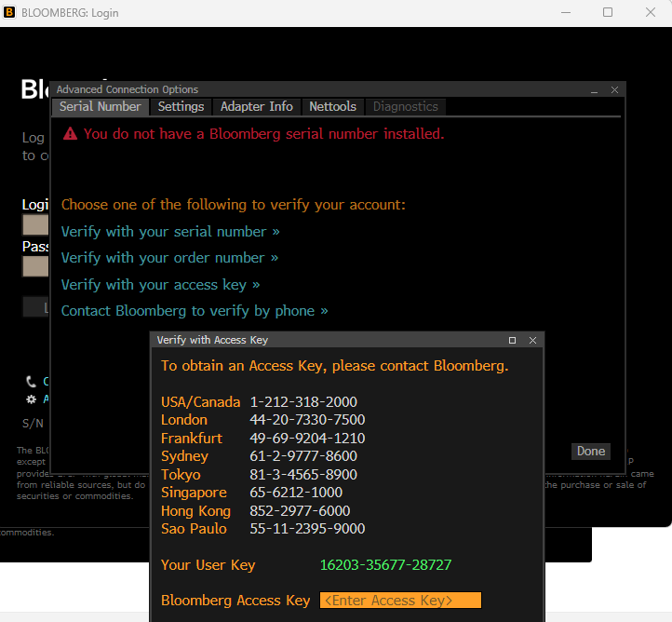Screen dimensions: 672x622
Task: Open the Adapter Info tab
Action: [x=256, y=107]
